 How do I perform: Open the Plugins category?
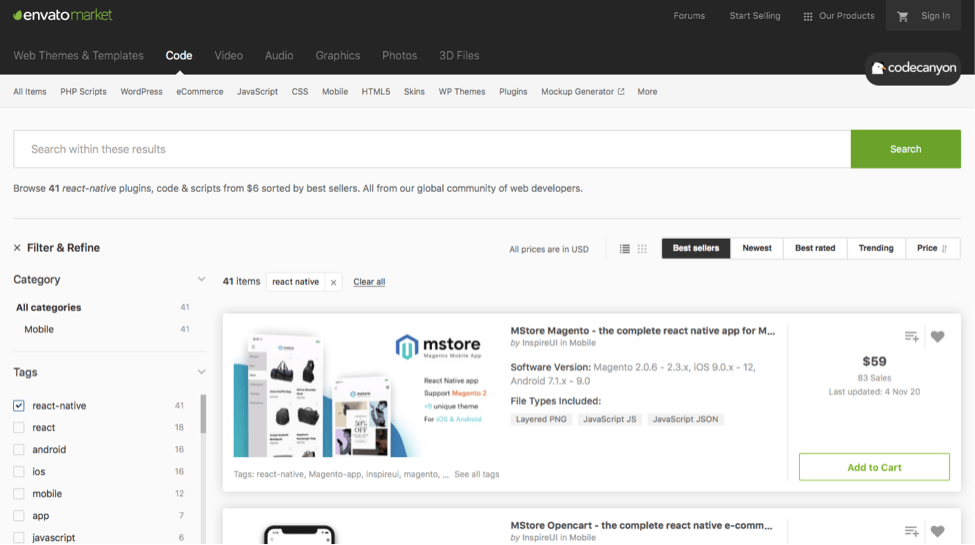[x=513, y=91]
